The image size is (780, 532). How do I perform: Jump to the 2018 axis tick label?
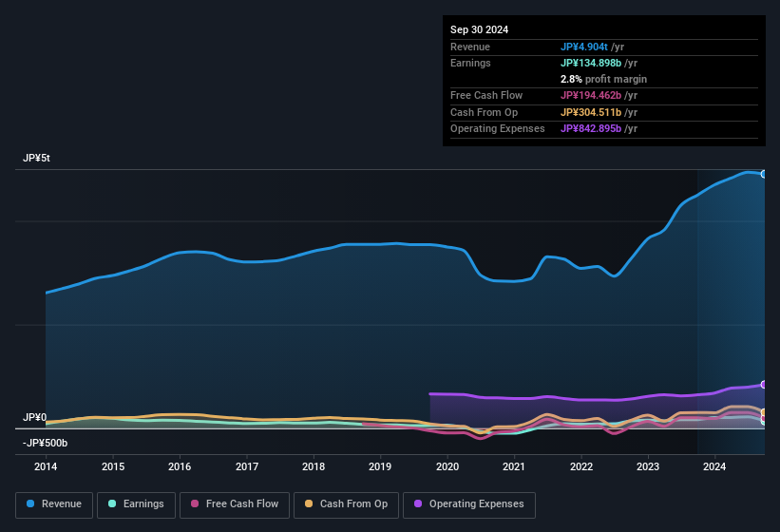pyautogui.click(x=314, y=466)
